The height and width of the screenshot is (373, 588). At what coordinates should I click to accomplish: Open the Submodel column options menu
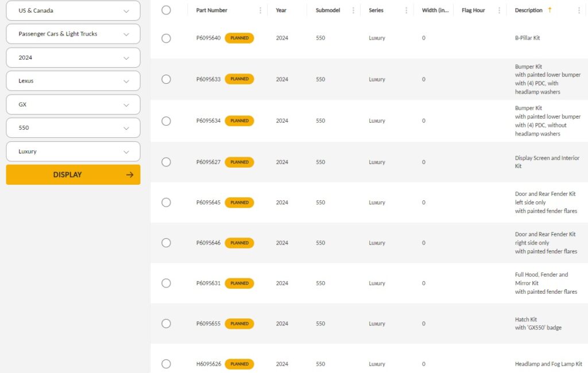point(353,10)
